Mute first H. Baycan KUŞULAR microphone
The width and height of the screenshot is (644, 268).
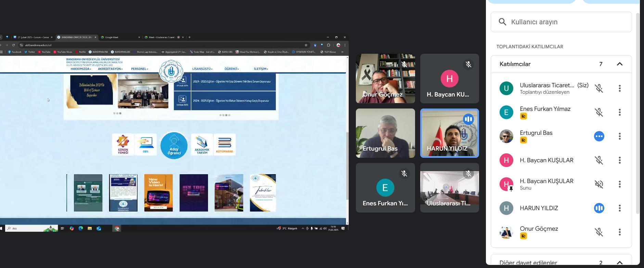[599, 160]
